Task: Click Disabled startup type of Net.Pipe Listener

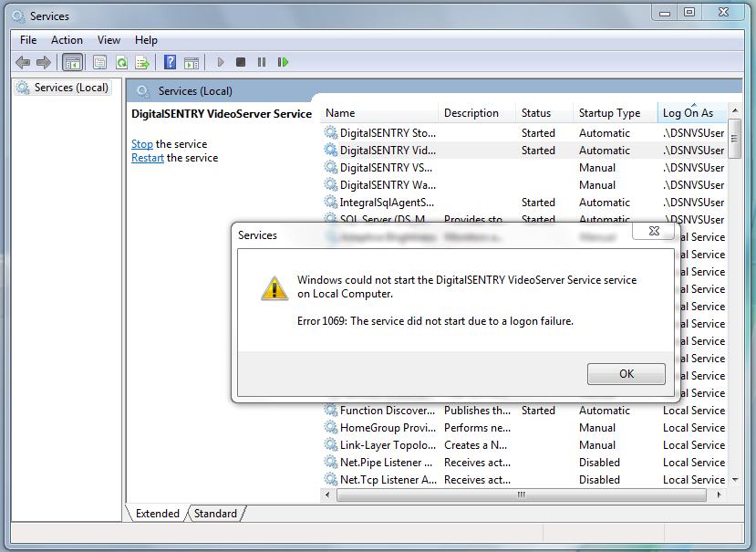Action: tap(599, 463)
